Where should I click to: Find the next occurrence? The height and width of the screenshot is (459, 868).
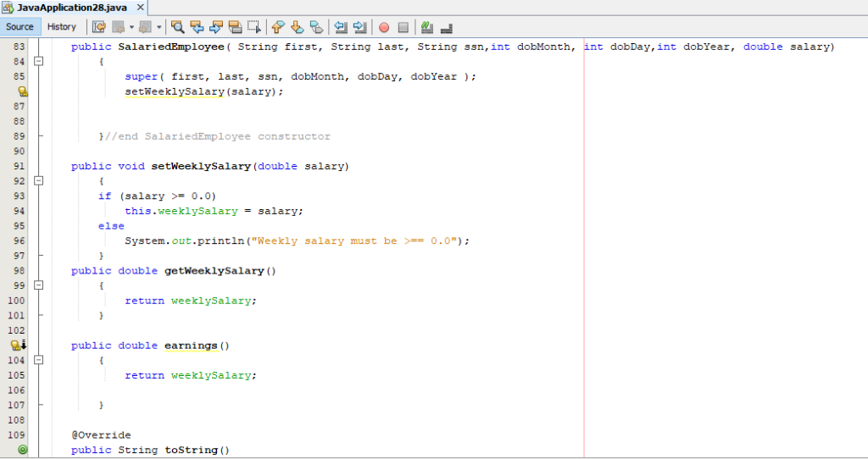pos(215,26)
